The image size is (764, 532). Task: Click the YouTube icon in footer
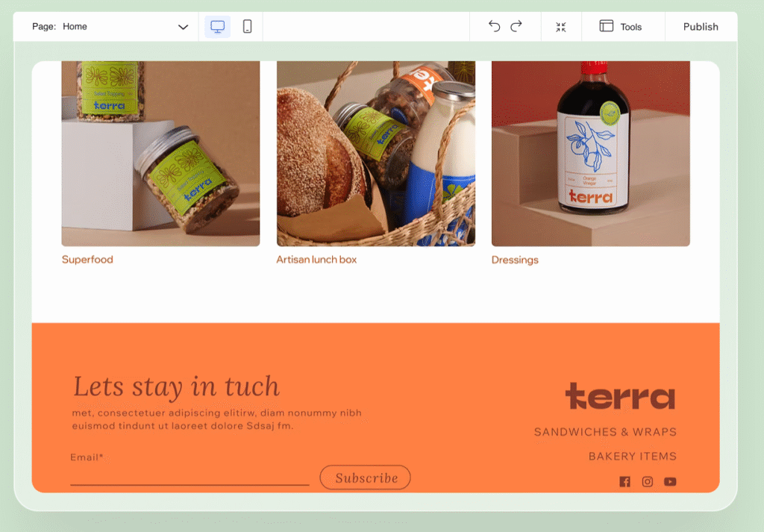point(670,482)
